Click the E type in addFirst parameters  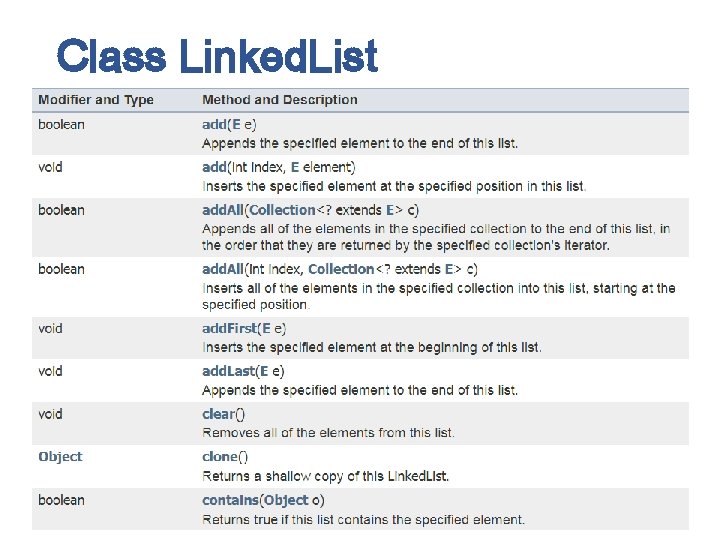tap(265, 328)
